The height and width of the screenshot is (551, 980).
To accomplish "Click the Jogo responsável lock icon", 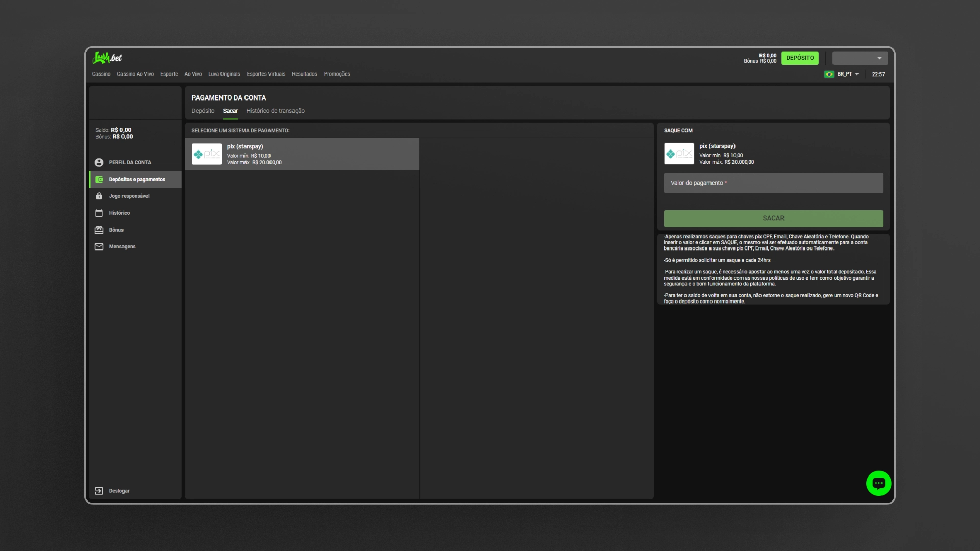I will [x=99, y=196].
